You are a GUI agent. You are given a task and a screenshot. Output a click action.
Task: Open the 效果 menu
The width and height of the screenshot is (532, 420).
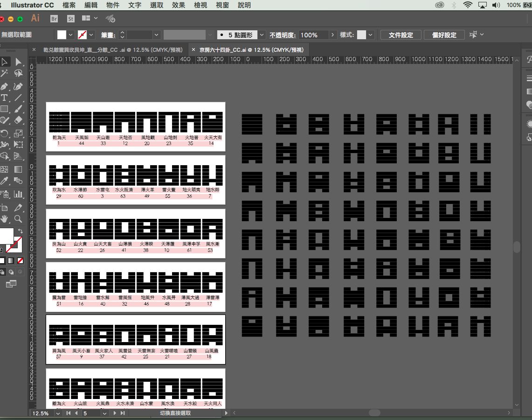(x=179, y=5)
